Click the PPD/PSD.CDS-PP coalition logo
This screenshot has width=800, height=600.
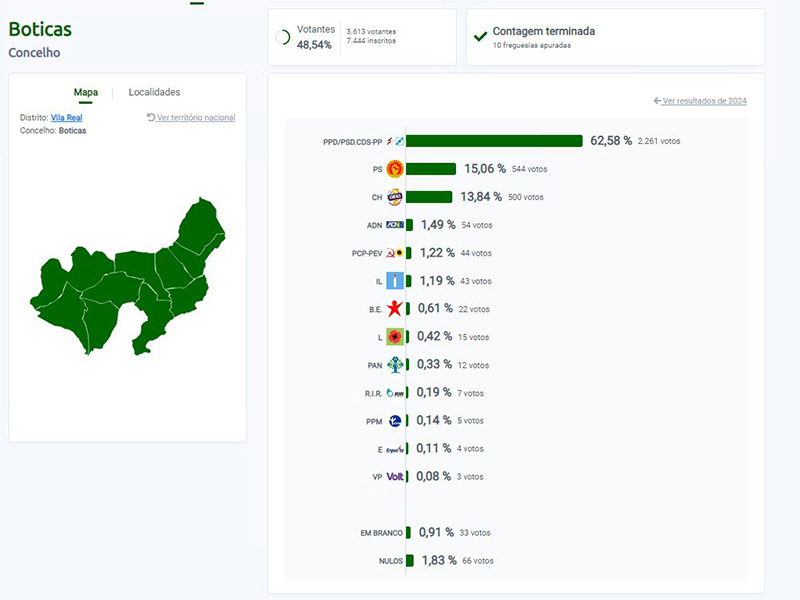[x=395, y=141]
